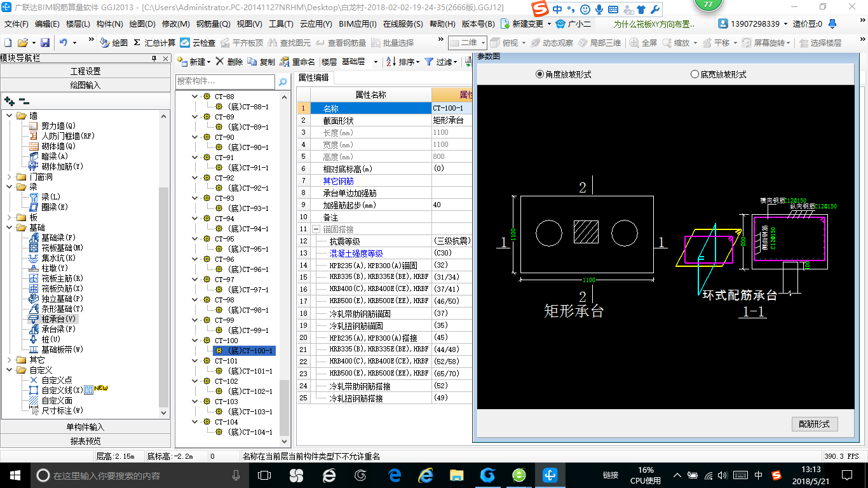
Task: Collapse the 墙 folder in navigation tree
Action: 9,116
